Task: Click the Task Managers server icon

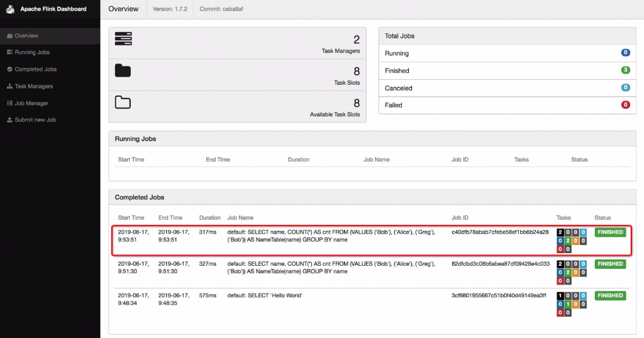Action: coord(123,38)
